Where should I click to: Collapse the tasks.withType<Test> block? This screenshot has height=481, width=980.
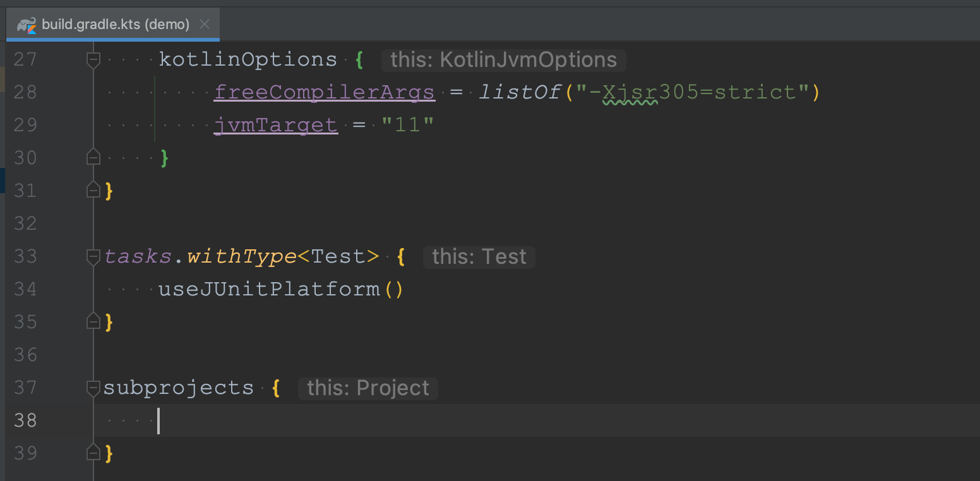(x=93, y=256)
